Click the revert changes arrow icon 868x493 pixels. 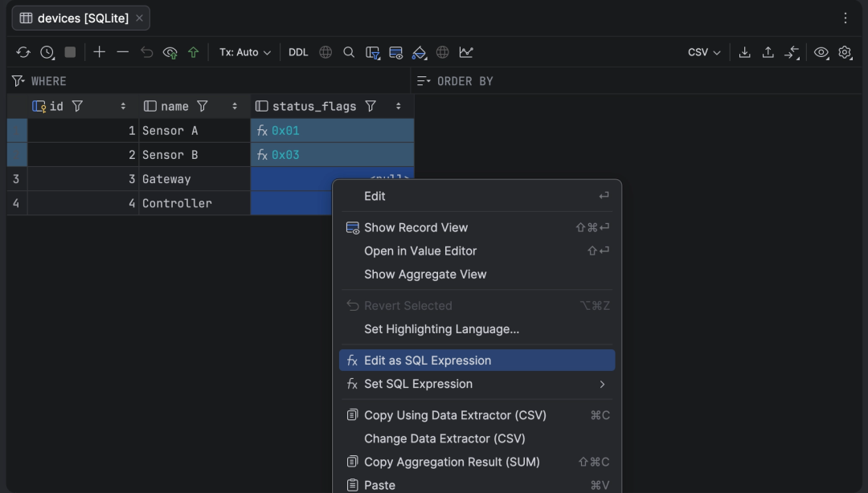coord(147,52)
